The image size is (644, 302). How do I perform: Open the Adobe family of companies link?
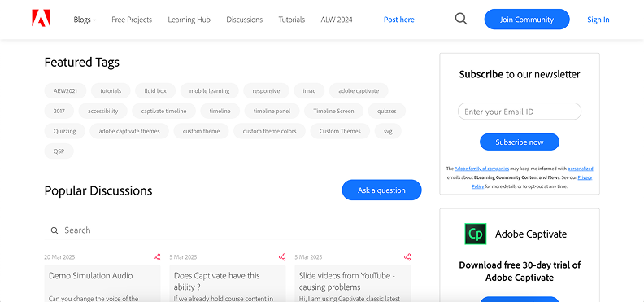point(481,169)
